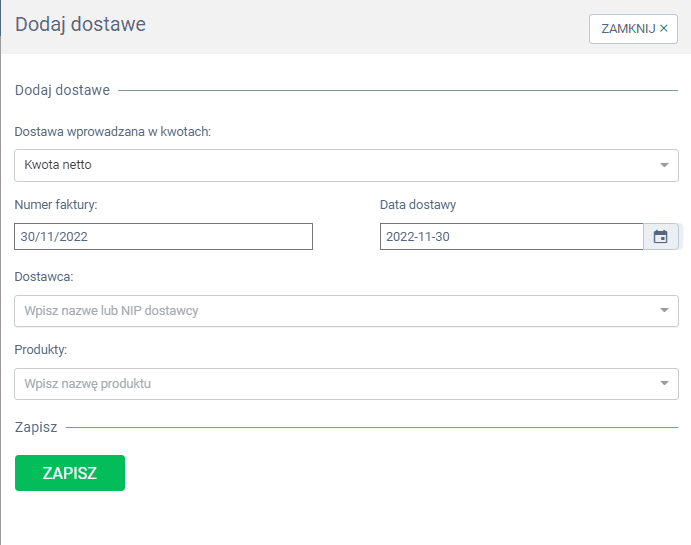Click the 'Produkty' label
This screenshot has width=691, height=545.
click(x=41, y=350)
